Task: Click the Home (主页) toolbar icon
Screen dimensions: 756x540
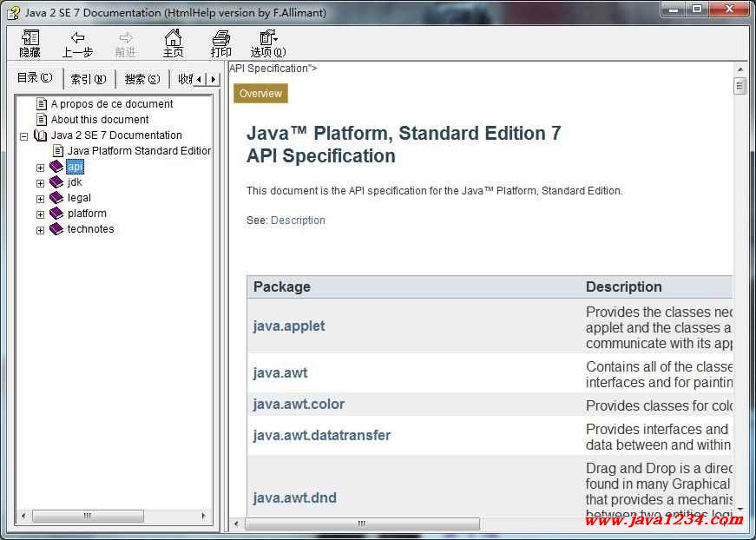Action: click(174, 38)
